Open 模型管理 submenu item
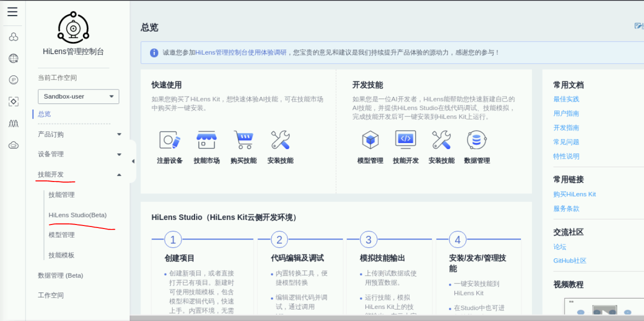This screenshot has width=644, height=321. [x=61, y=235]
